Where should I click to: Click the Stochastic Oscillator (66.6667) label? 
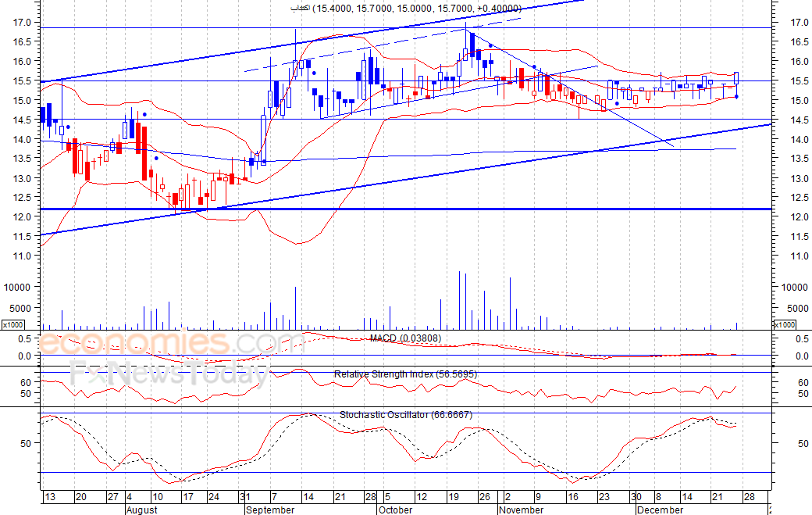[x=406, y=415]
